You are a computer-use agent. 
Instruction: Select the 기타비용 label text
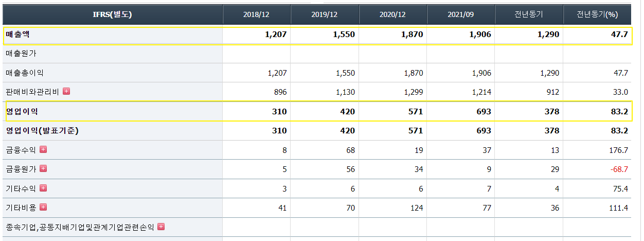click(x=21, y=208)
